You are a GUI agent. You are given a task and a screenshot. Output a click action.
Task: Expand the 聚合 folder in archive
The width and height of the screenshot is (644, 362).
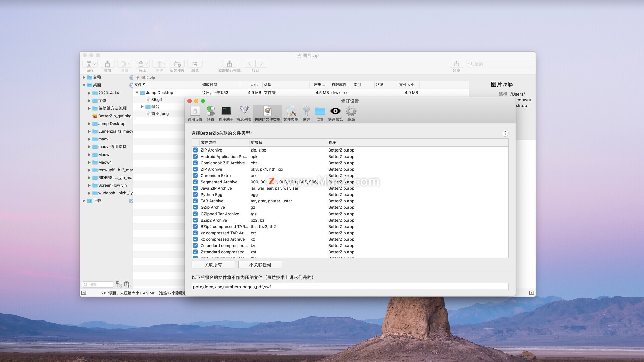coord(142,107)
